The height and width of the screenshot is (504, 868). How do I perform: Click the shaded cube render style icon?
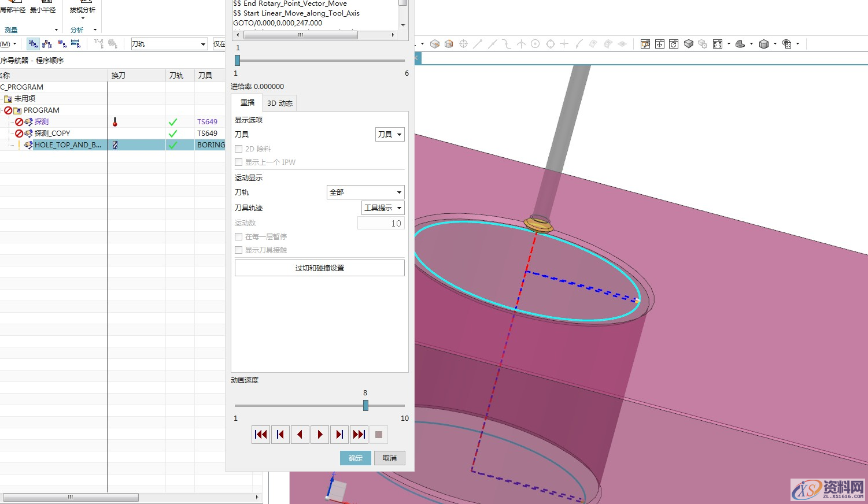point(688,44)
